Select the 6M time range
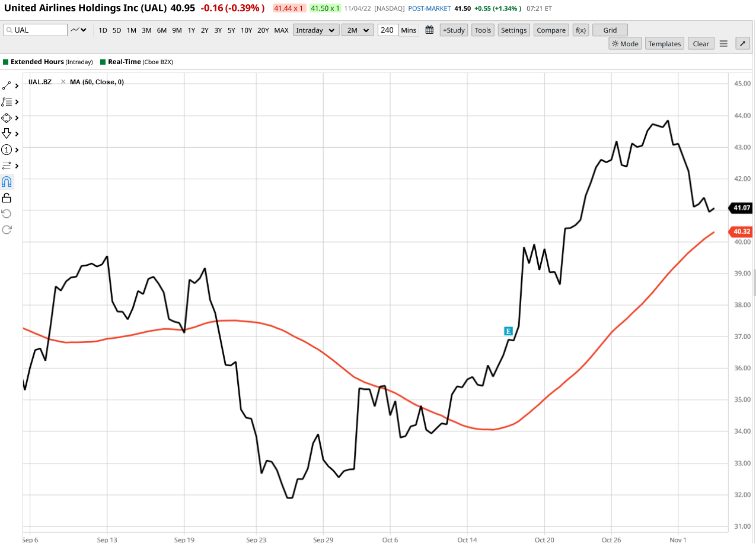 (x=161, y=30)
